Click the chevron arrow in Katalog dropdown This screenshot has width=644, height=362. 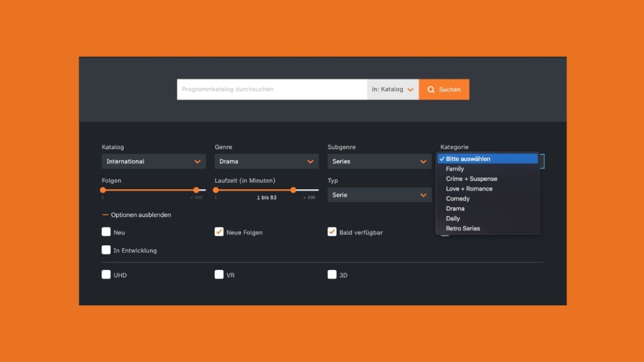coord(197,162)
